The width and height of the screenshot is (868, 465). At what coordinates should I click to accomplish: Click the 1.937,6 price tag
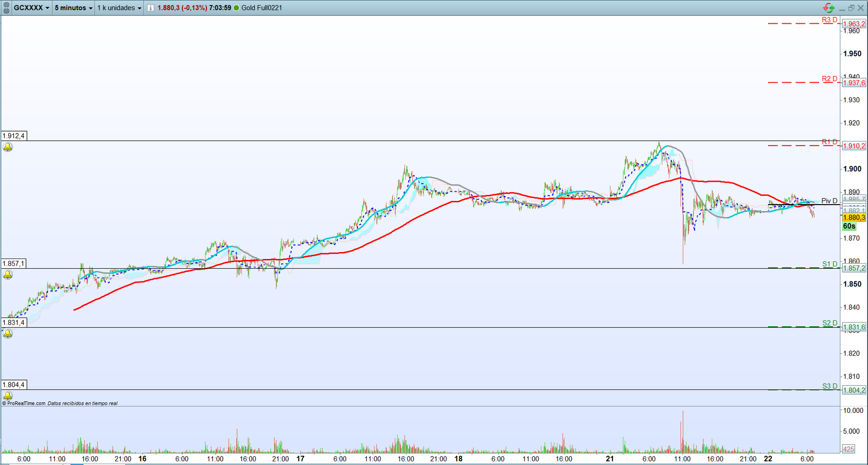(x=854, y=83)
